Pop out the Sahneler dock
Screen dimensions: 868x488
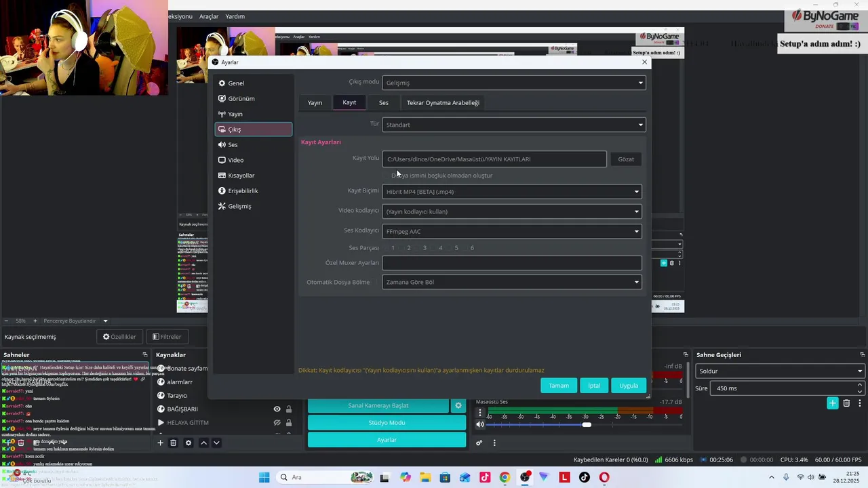(x=144, y=354)
